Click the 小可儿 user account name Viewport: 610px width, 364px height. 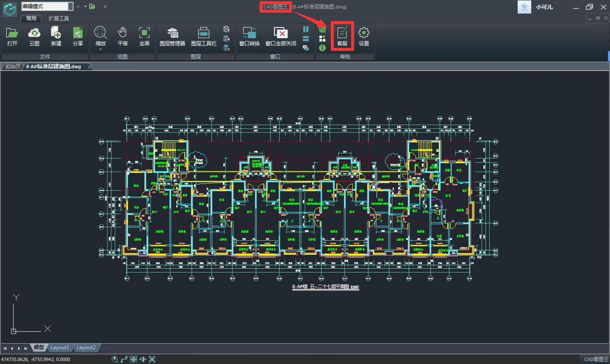pos(544,7)
